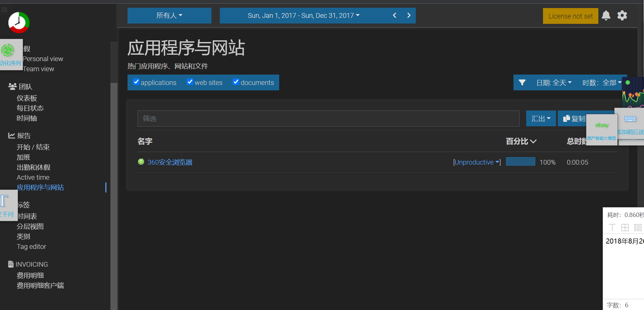
Task: Expand the Unproductive category dropdown
Action: coord(477,162)
